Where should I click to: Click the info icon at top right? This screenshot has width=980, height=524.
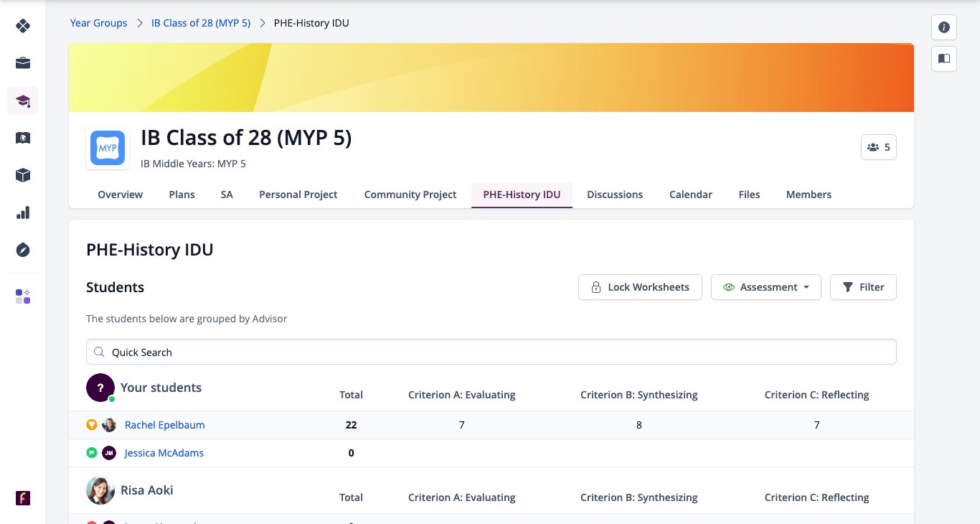(x=944, y=27)
